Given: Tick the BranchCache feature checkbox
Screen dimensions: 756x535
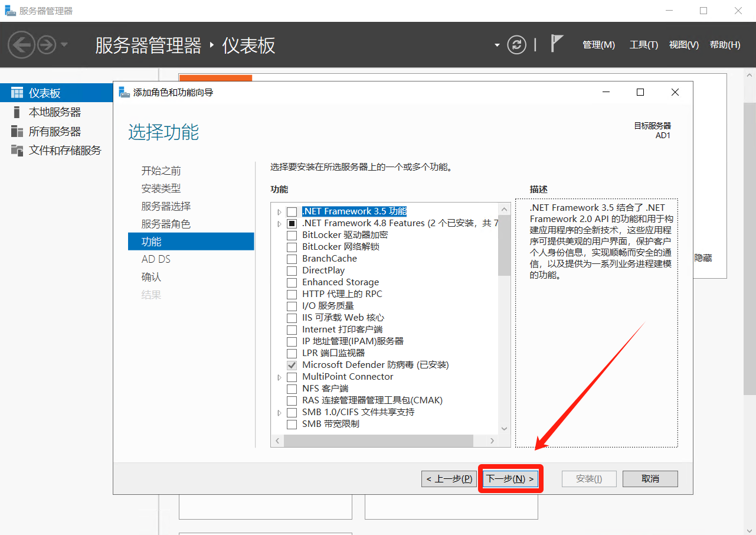Looking at the screenshot, I should click(x=292, y=259).
